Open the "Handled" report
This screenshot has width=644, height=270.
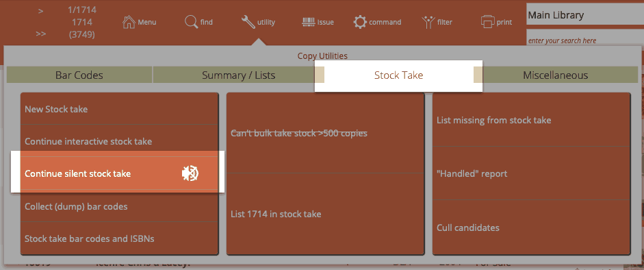click(532, 173)
